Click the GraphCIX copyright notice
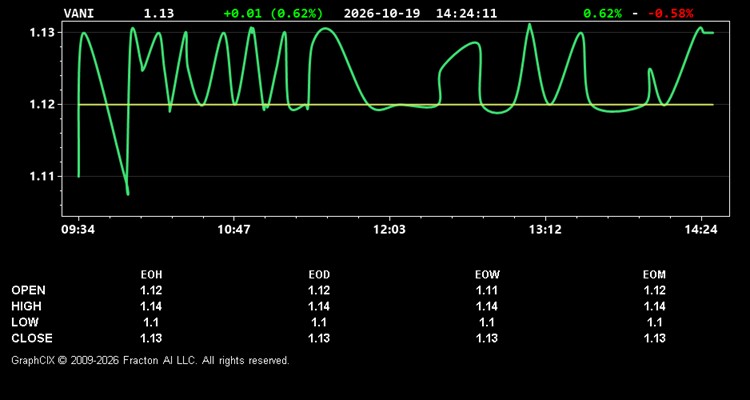This screenshot has height=400, width=750. point(150,360)
